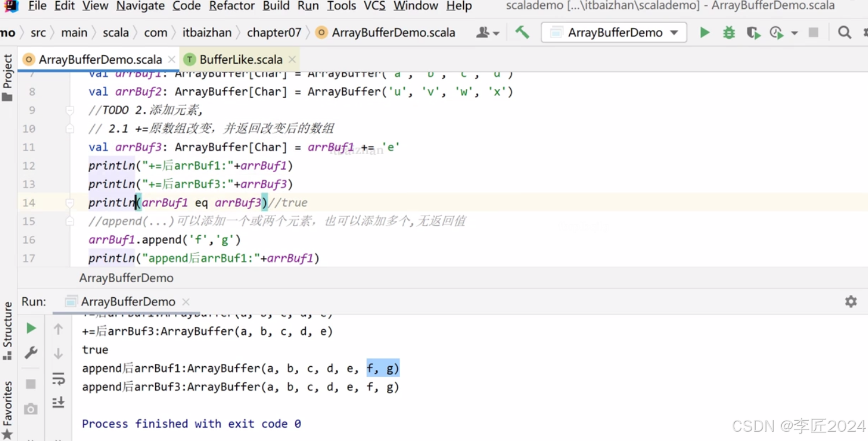The height and width of the screenshot is (441, 868).
Task: Open the Run menu
Action: point(308,6)
